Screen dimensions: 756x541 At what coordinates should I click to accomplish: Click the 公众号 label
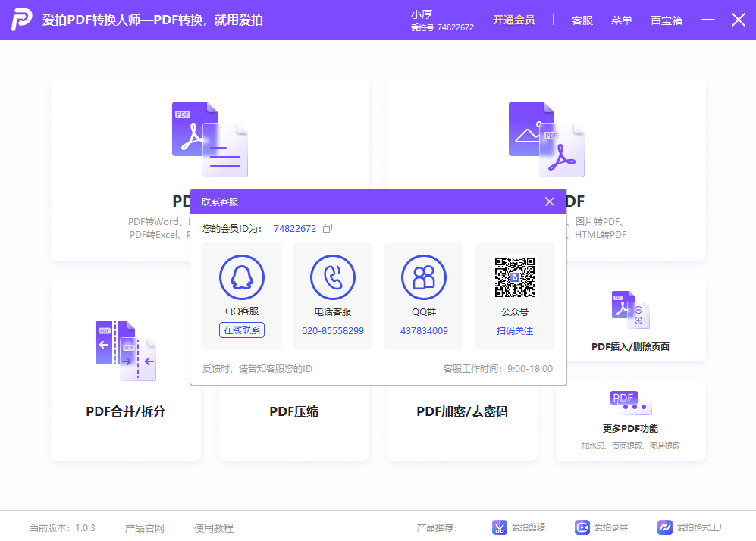click(x=515, y=312)
